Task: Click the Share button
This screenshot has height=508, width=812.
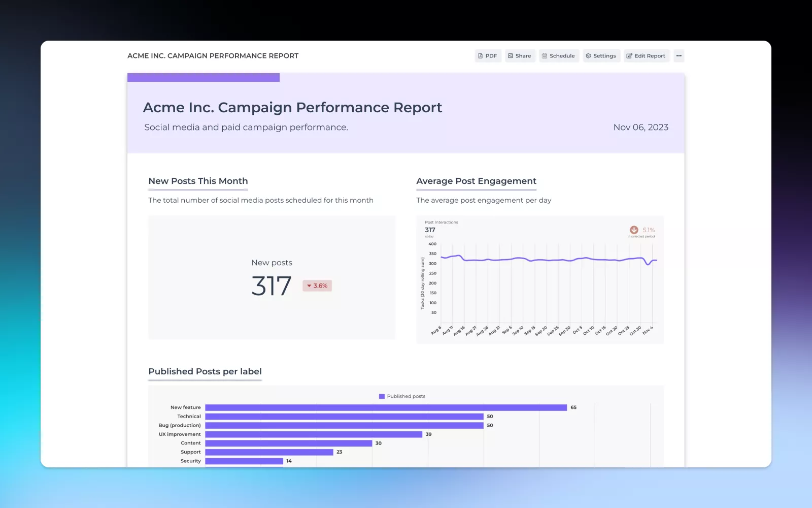Action: [x=520, y=56]
